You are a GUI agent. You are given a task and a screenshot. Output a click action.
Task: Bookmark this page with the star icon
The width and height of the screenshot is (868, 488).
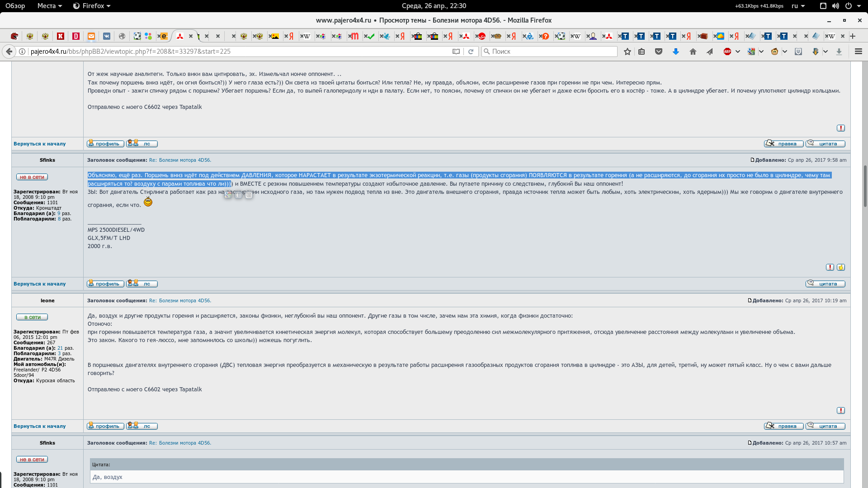(x=627, y=52)
